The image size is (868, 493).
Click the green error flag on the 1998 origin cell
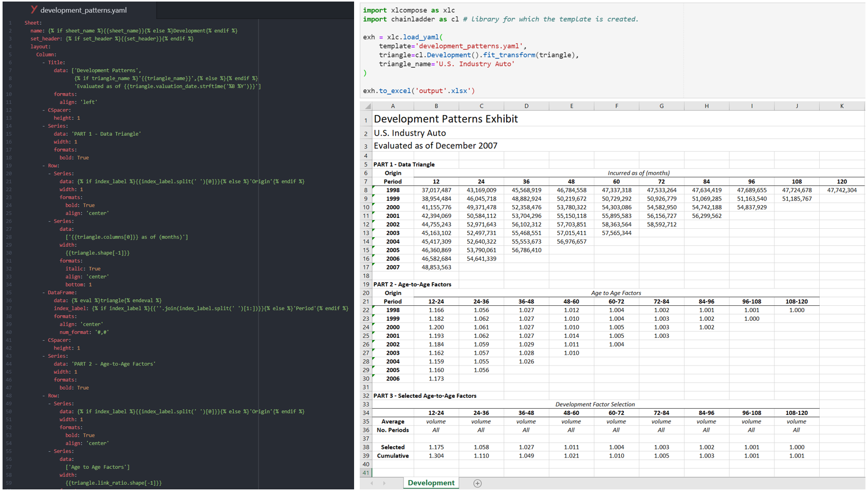tap(375, 188)
